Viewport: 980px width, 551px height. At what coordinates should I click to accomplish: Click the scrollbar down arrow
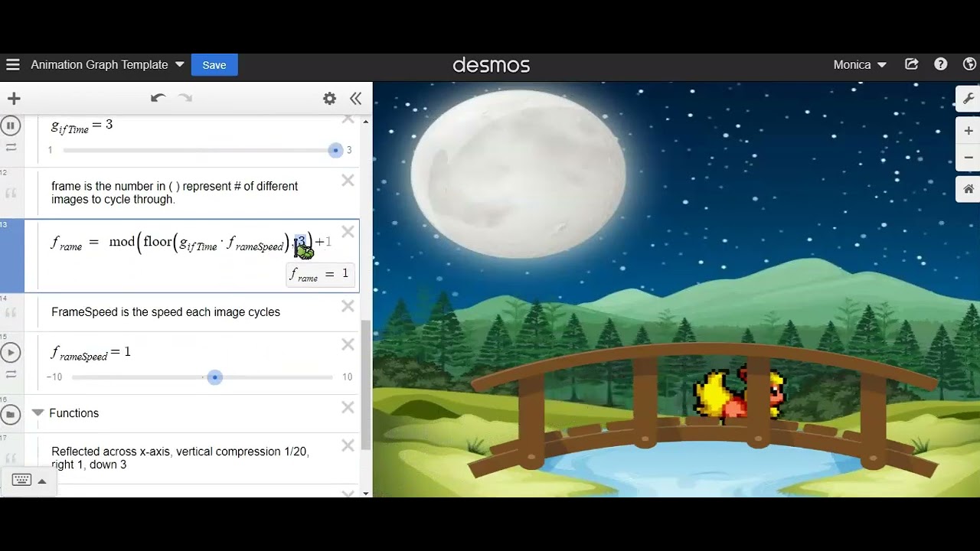point(366,493)
